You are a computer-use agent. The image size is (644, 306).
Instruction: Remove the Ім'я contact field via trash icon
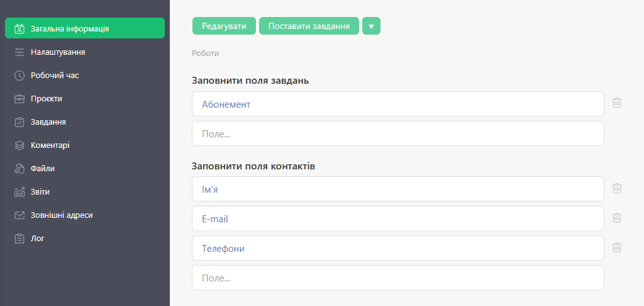[x=617, y=188]
